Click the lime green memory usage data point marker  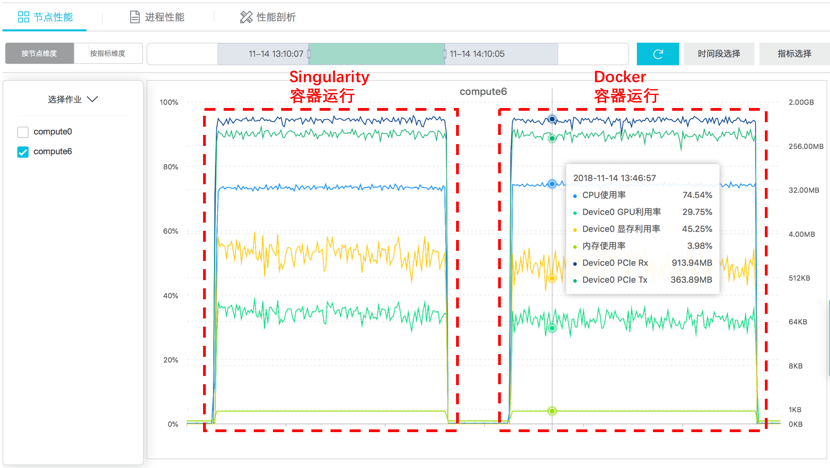552,411
